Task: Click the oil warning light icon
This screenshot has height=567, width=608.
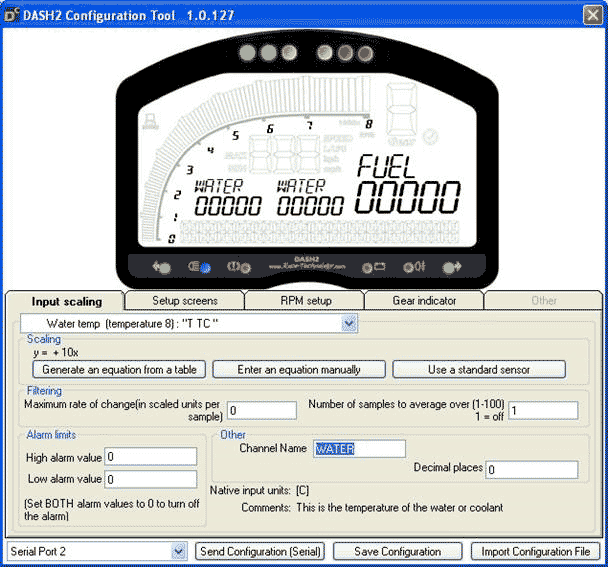Action: [414, 268]
